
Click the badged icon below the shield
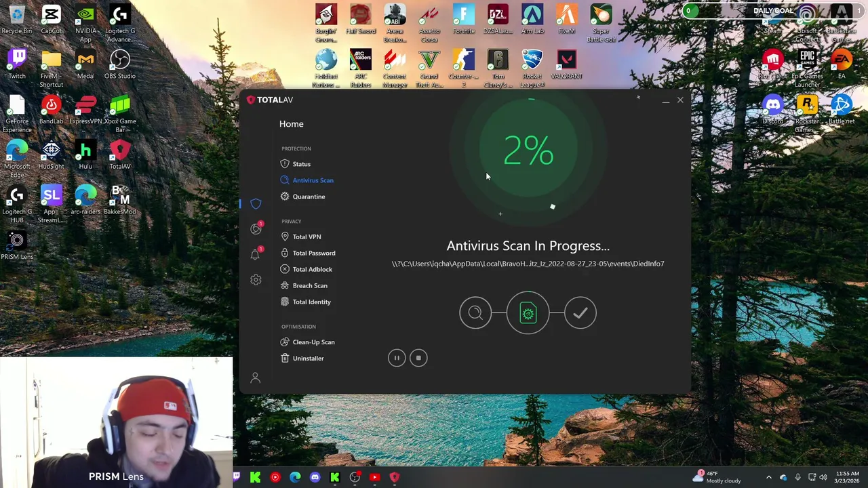click(256, 229)
